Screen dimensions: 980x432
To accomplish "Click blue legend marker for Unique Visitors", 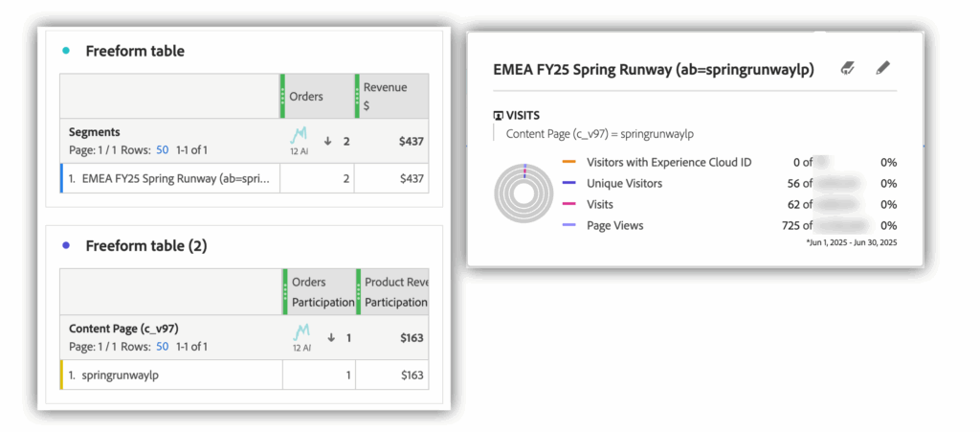I will (568, 183).
